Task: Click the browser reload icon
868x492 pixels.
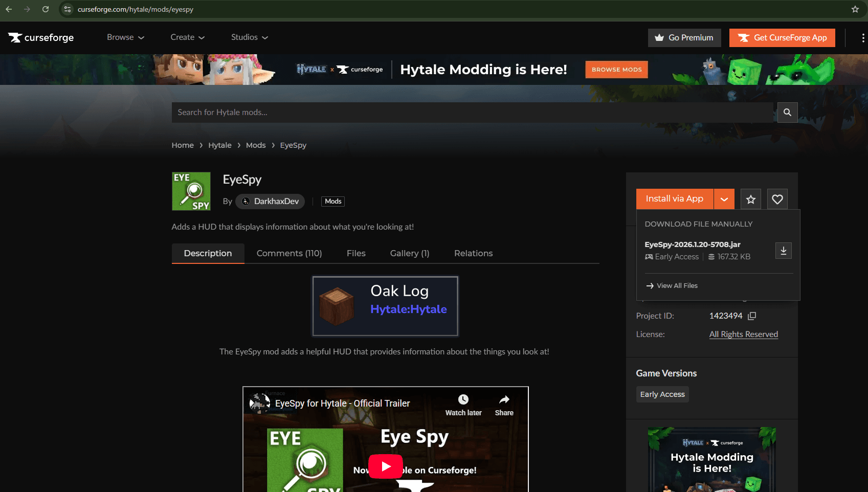Action: [x=46, y=9]
